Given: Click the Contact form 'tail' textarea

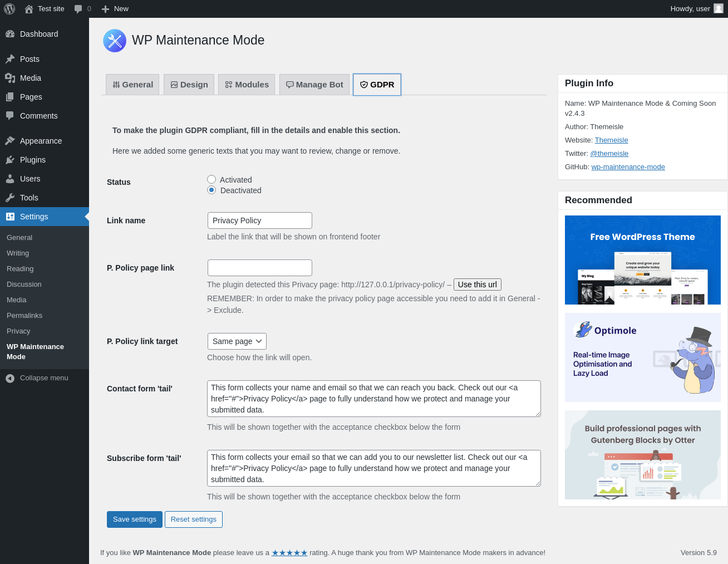Looking at the screenshot, I should pos(374,399).
